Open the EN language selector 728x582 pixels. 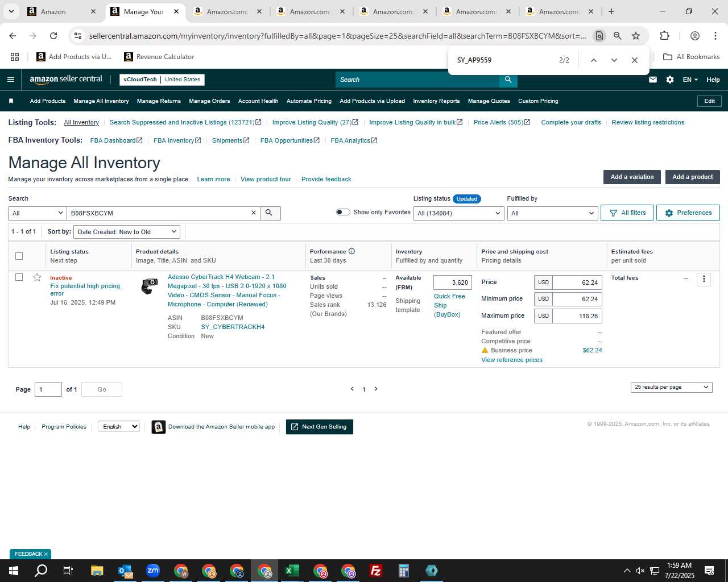[690, 80]
